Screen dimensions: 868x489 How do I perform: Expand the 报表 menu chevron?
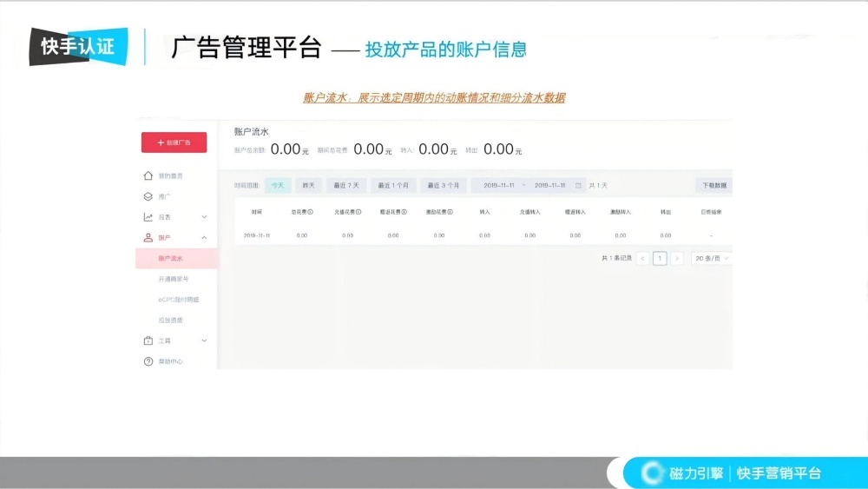[204, 217]
